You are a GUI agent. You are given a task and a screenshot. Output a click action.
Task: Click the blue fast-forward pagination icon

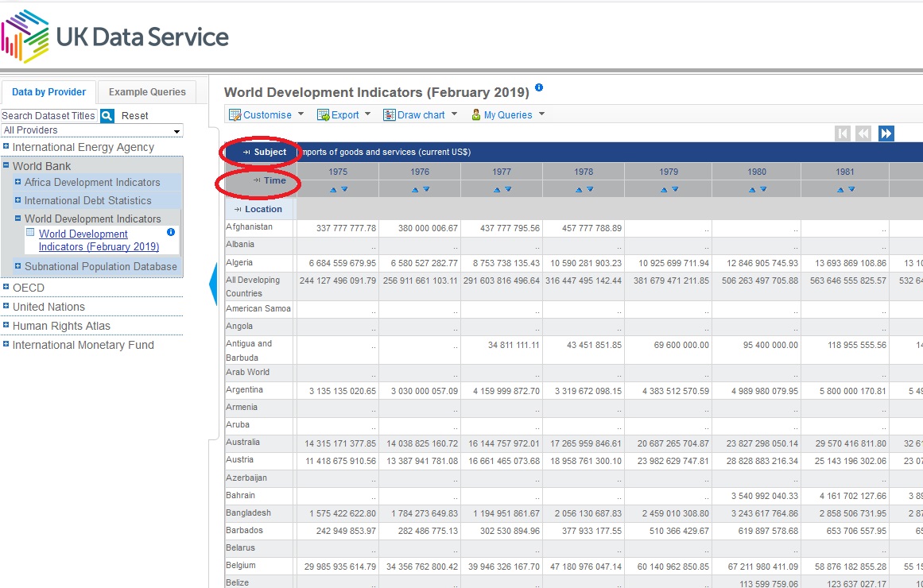pyautogui.click(x=886, y=133)
